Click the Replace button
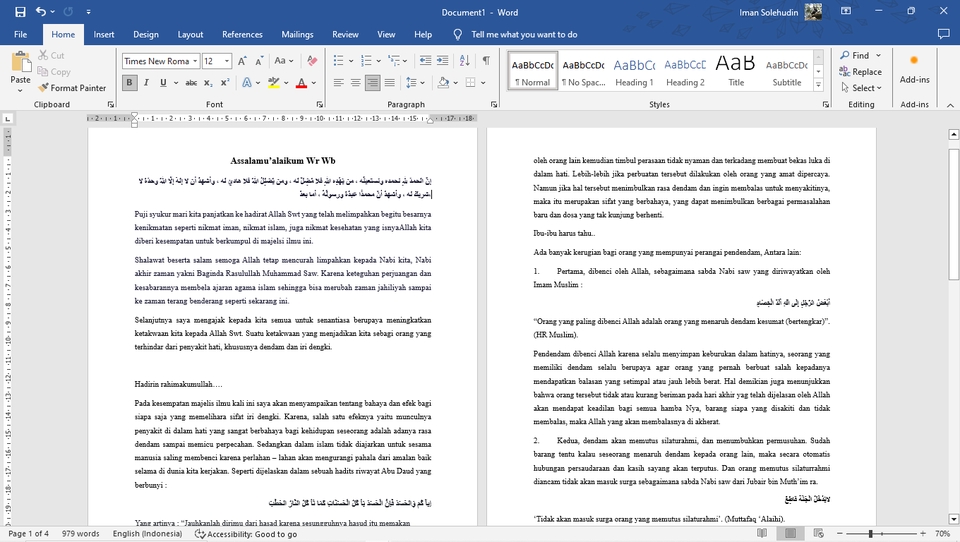 pos(861,72)
